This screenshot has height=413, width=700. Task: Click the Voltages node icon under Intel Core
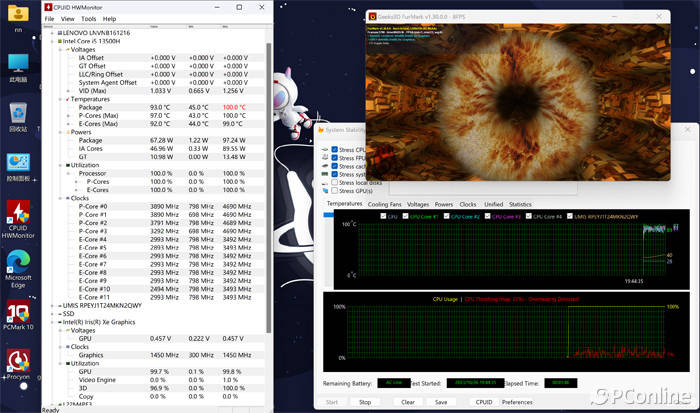point(68,50)
